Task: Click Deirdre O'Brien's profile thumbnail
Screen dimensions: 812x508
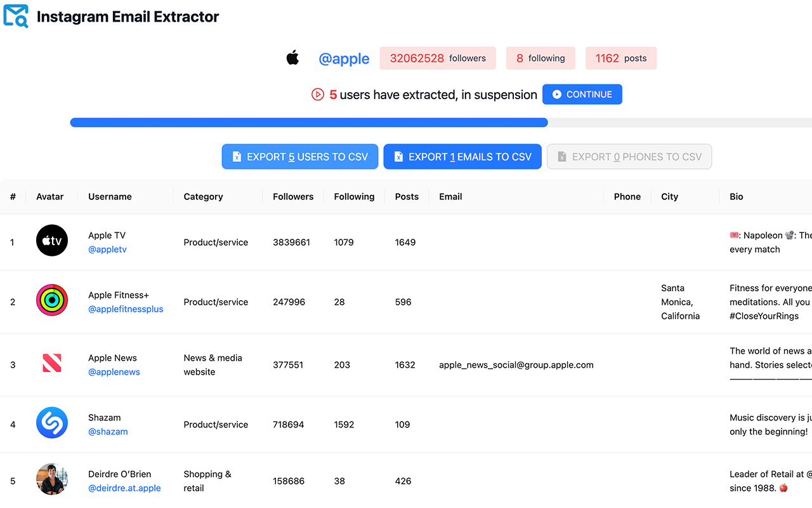Action: 52,479
